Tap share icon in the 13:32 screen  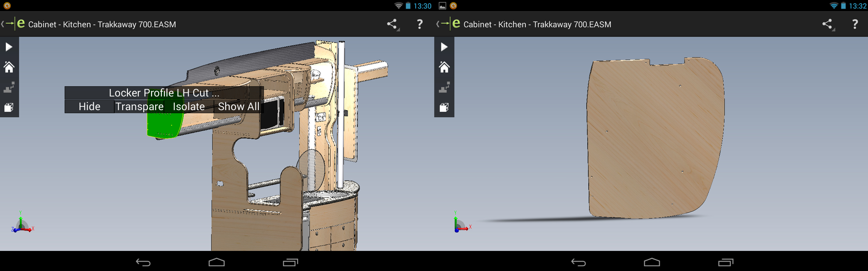(x=827, y=24)
